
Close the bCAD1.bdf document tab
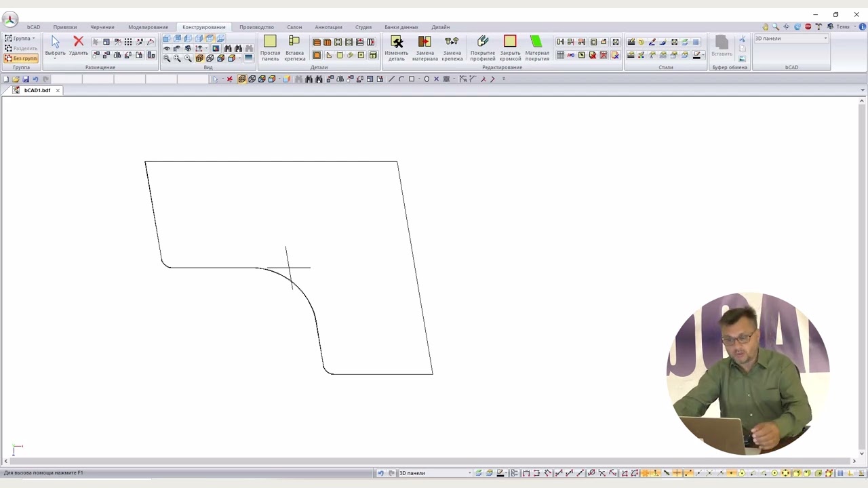[x=58, y=90]
